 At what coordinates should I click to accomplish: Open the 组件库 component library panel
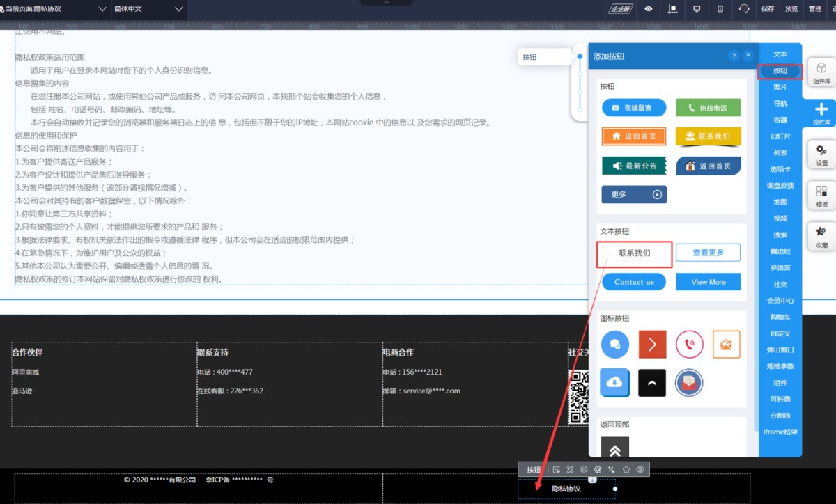pyautogui.click(x=821, y=72)
